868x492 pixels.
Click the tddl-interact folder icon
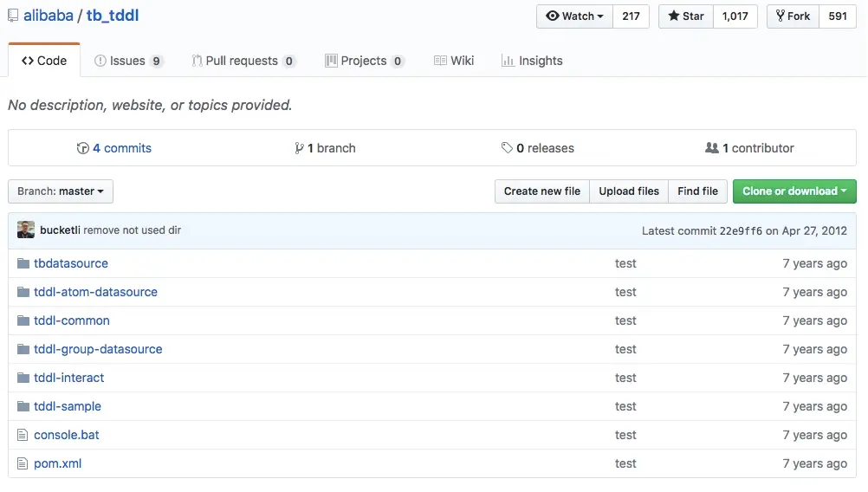tap(23, 378)
